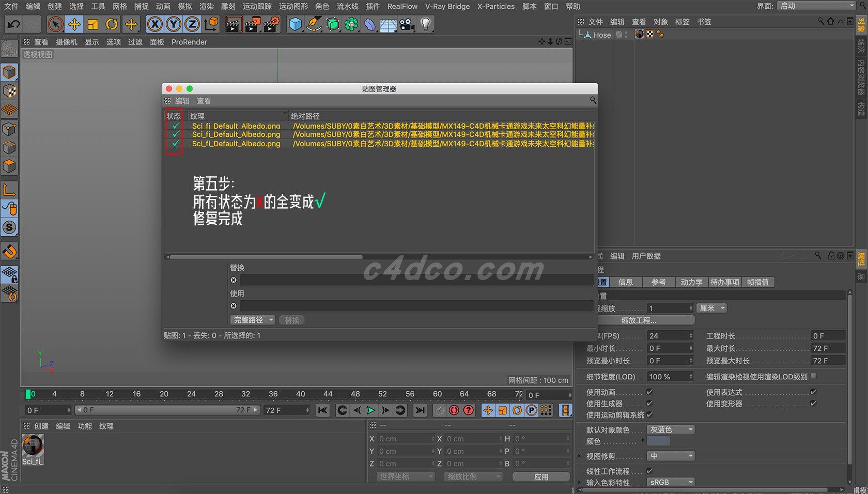Click the Undo arrow in the top toolbar
The height and width of the screenshot is (494, 868).
(14, 24)
